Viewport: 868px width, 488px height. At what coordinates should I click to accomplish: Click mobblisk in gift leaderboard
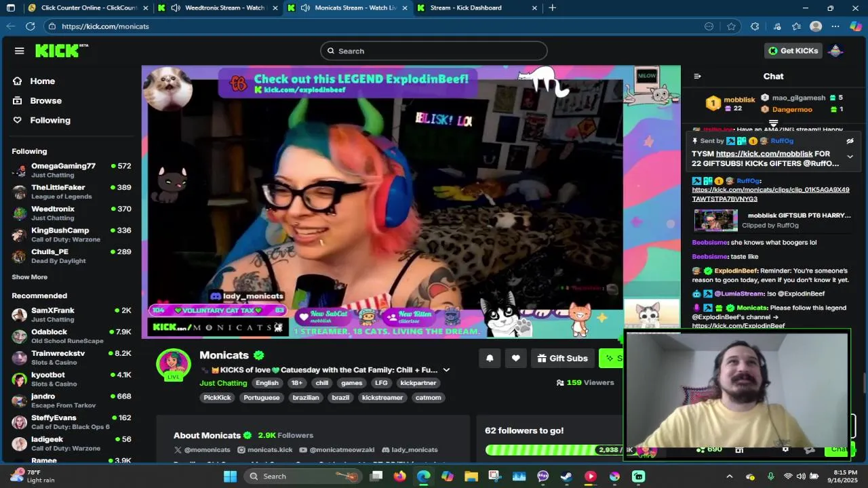pos(739,100)
